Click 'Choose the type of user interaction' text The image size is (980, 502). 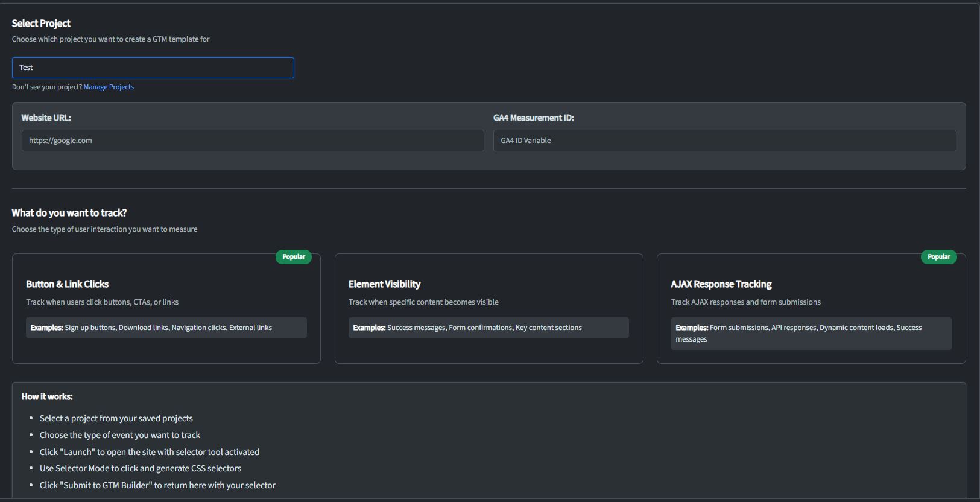tap(105, 229)
